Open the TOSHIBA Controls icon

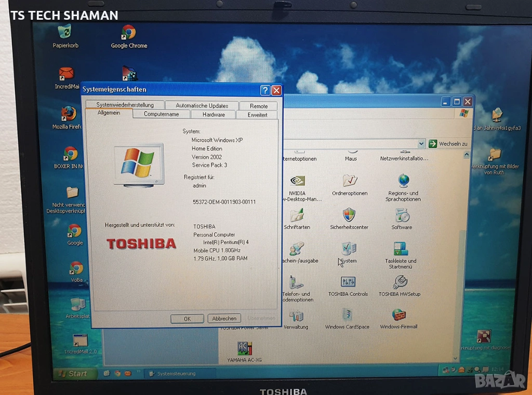[x=348, y=282]
